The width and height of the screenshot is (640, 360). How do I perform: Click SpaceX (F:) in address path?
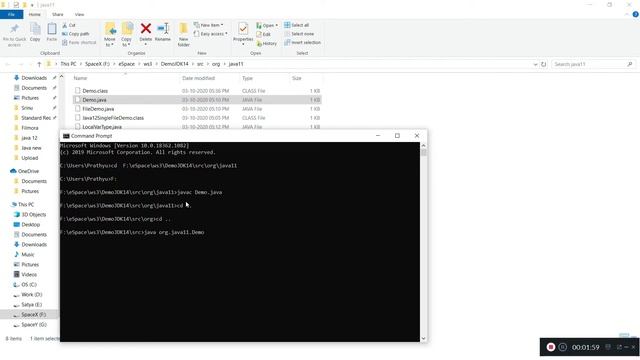click(97, 64)
